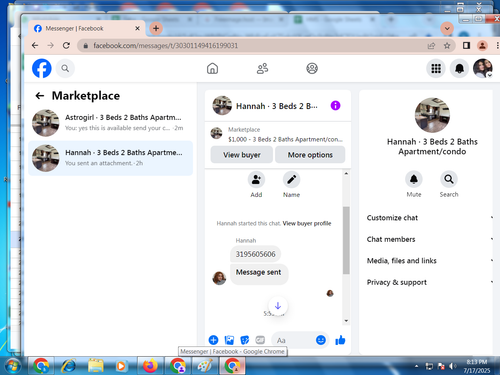This screenshot has width=500, height=375.
Task: Open the Facebook home logo
Action: pos(42,68)
